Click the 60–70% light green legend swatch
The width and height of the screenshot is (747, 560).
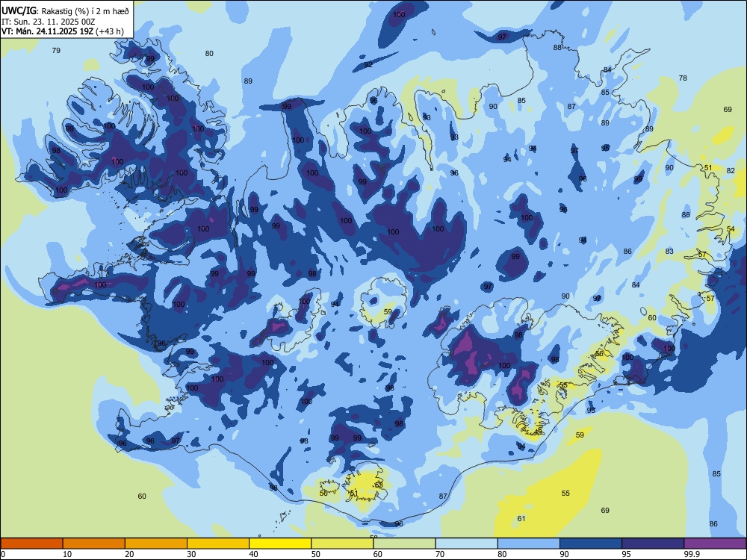[x=404, y=544]
